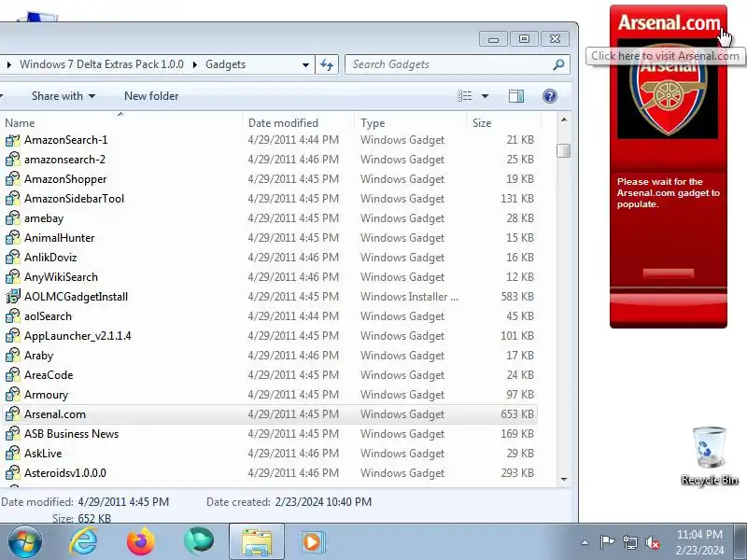
Task: Click the magnifier icon in Search Gadgets
Action: click(558, 64)
